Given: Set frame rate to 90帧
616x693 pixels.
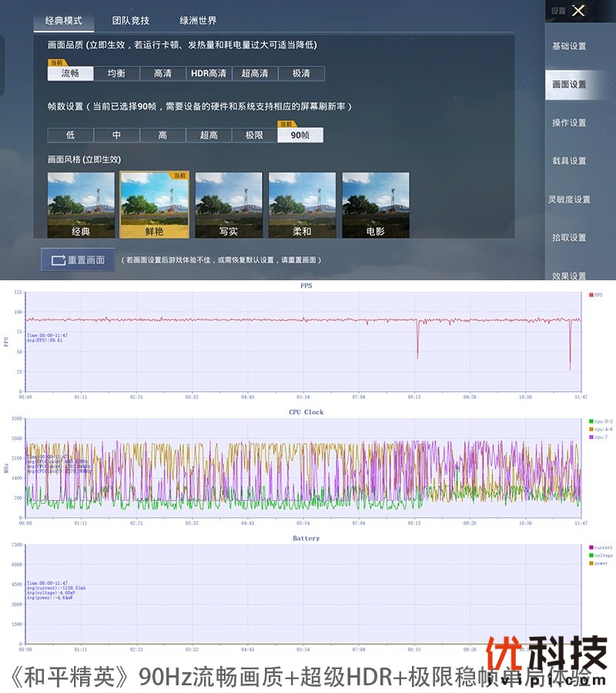Looking at the screenshot, I should pyautogui.click(x=300, y=136).
